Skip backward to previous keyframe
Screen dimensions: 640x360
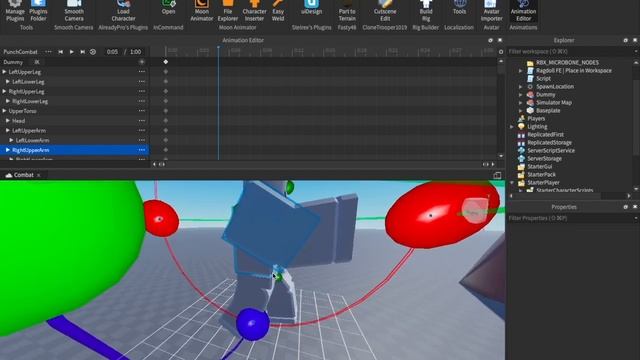coord(60,52)
